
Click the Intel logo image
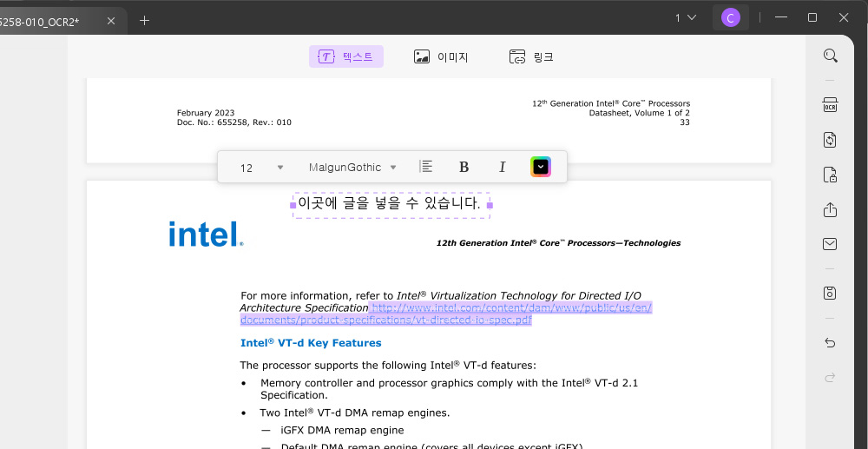point(206,234)
